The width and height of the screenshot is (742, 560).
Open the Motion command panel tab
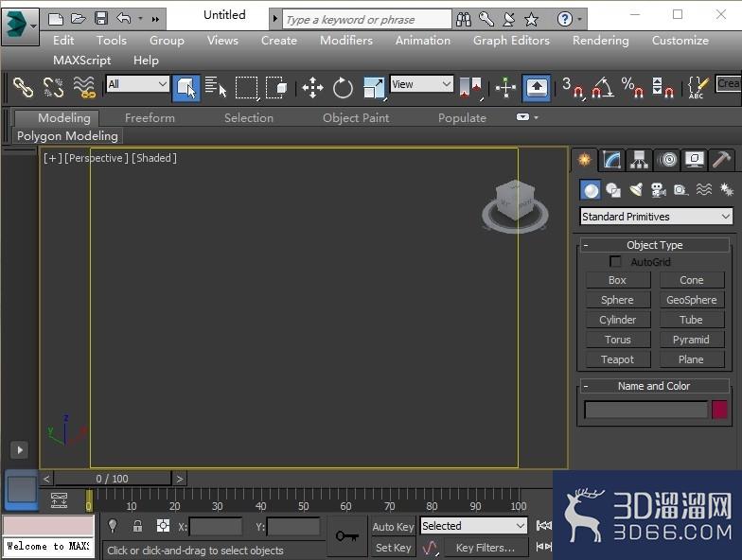(x=667, y=159)
